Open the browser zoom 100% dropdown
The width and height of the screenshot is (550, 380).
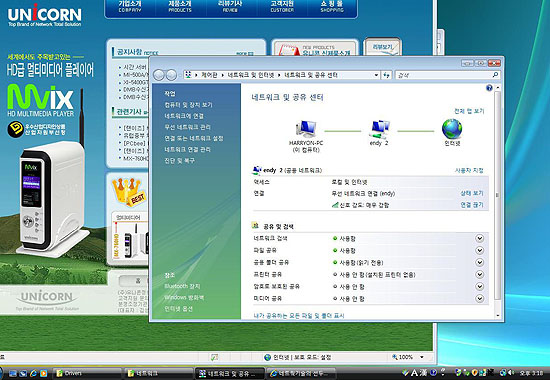[x=422, y=357]
